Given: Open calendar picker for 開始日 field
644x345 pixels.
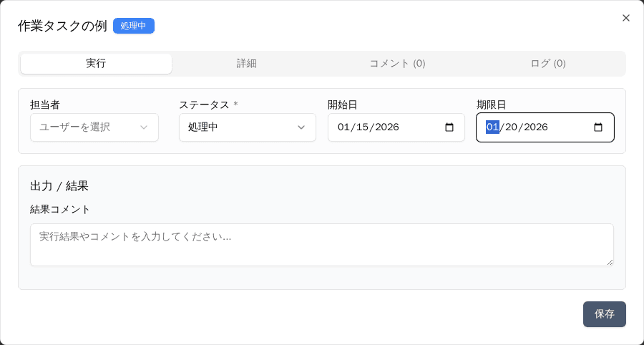Looking at the screenshot, I should (449, 127).
